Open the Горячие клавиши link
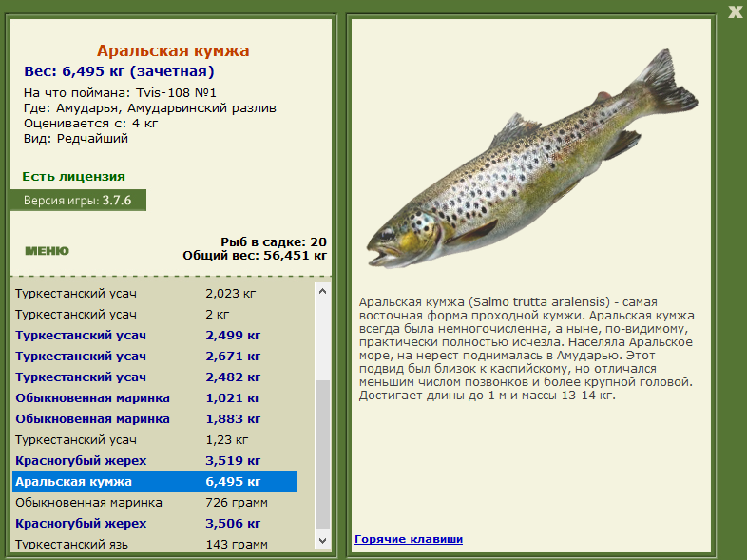Screen dimensions: 747x560 [x=409, y=539]
